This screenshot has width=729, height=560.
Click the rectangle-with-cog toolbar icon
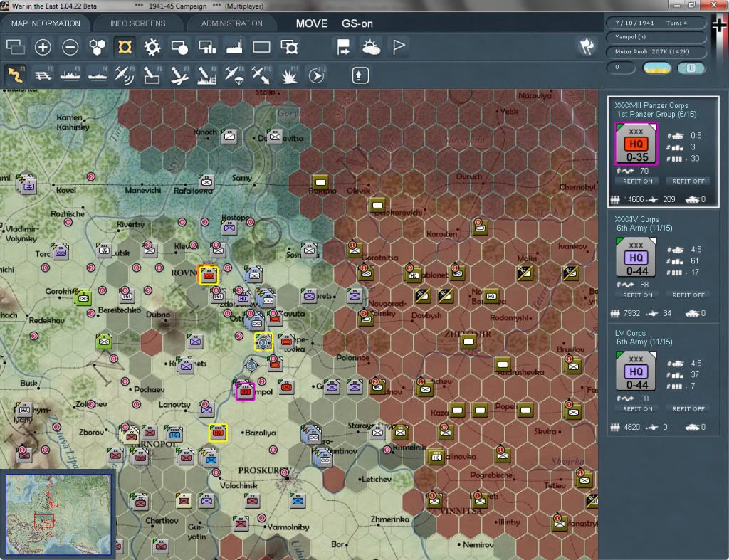coord(289,47)
